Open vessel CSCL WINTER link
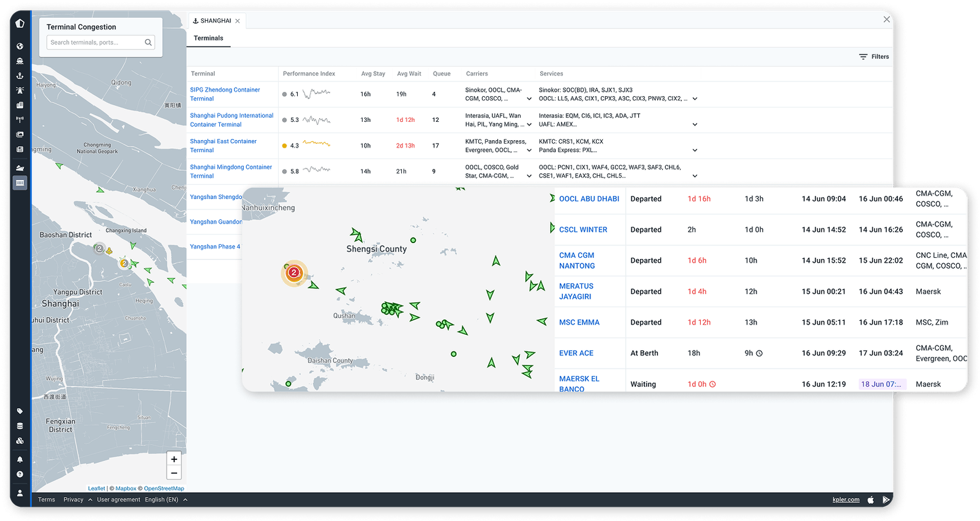The image size is (980, 521). click(x=583, y=230)
